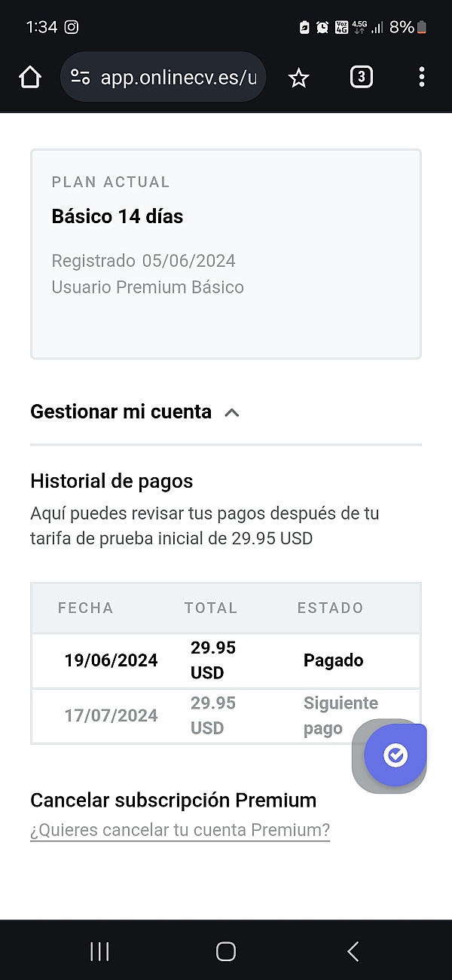Tap the Básico 14 días plan card
The width and height of the screenshot is (452, 980).
[225, 254]
